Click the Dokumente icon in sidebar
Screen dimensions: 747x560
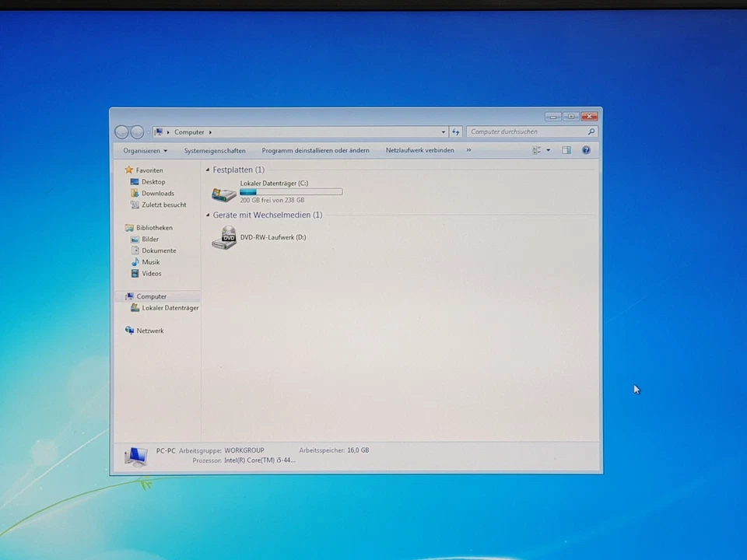point(135,250)
